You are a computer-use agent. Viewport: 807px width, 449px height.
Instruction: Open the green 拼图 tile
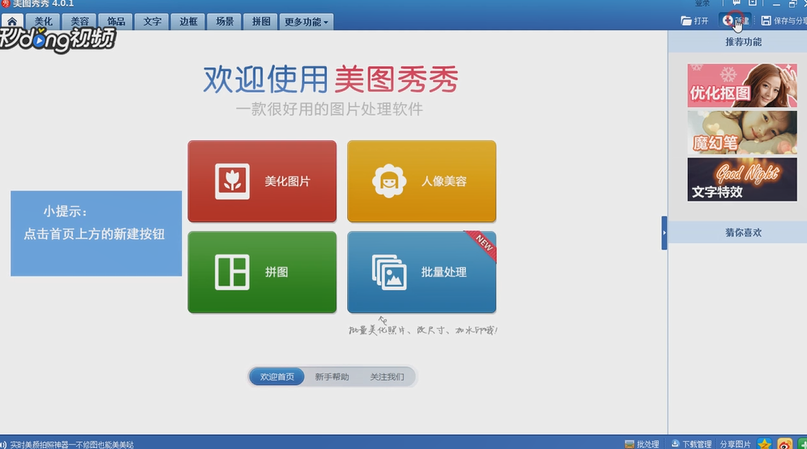click(262, 272)
